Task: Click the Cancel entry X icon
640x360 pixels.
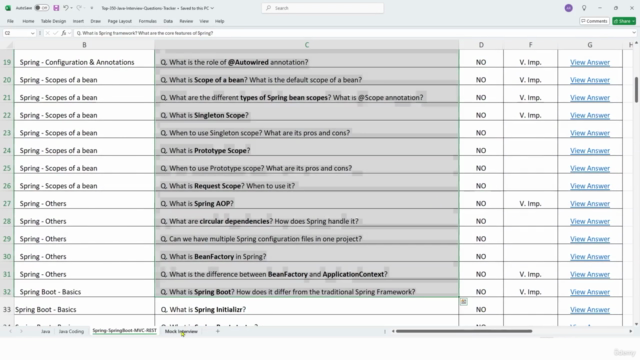Action: click(47, 33)
